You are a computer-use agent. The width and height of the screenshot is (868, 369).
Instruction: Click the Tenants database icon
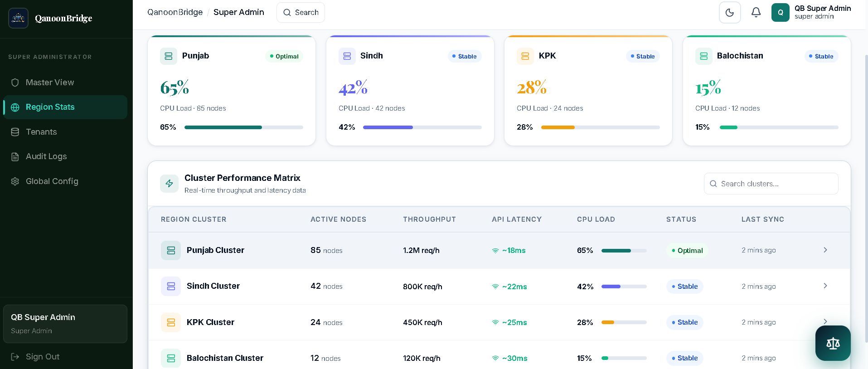coord(15,132)
